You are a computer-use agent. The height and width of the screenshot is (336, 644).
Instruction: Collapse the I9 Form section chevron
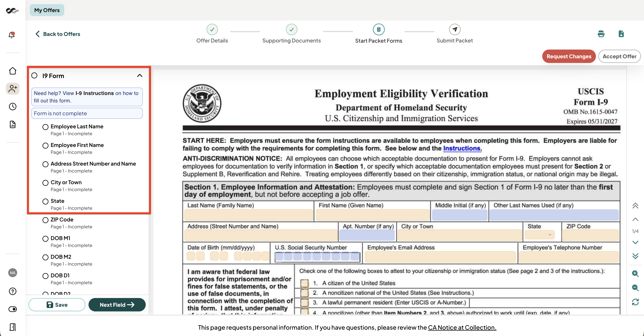pos(140,75)
